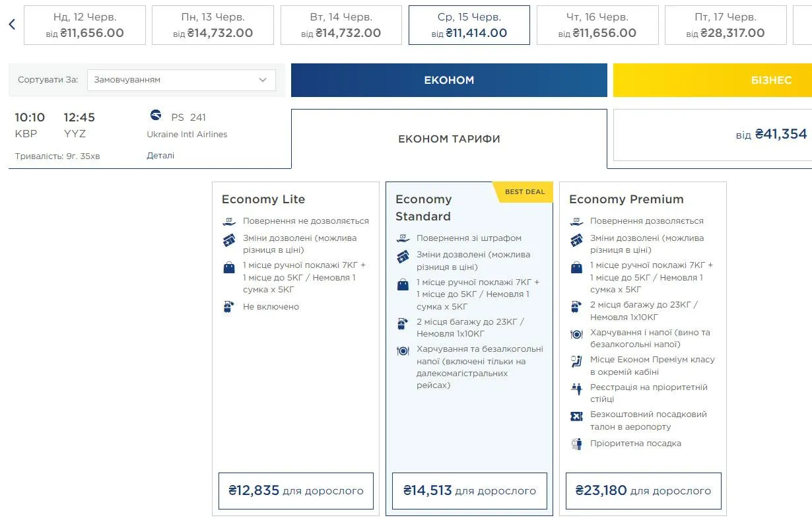Click Economy Lite refund not allowed icon

pyautogui.click(x=229, y=221)
